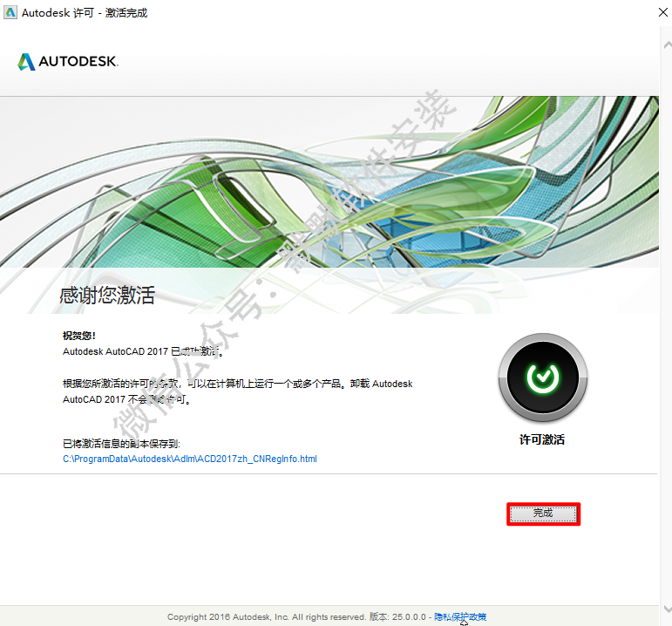Click the green 许可激活 checkmark badge

(543, 378)
